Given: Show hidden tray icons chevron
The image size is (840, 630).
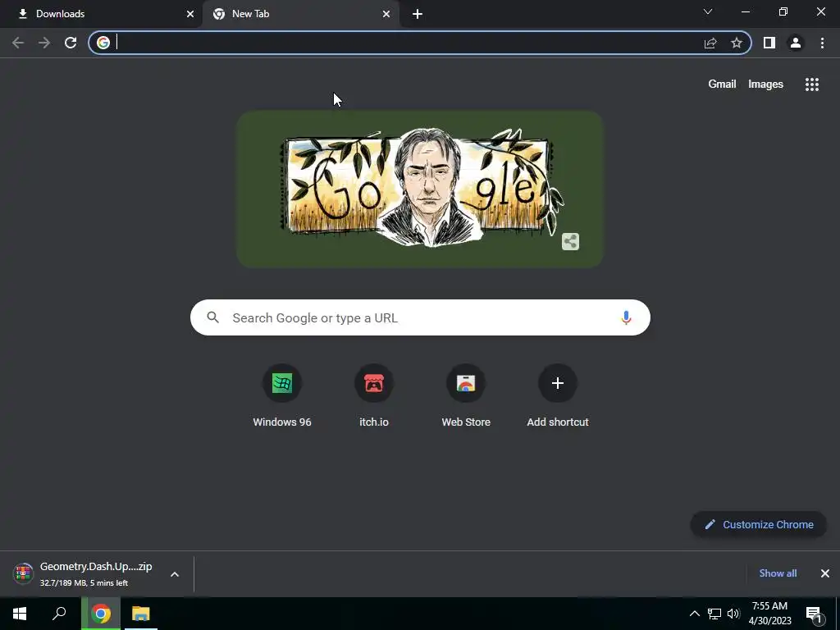Looking at the screenshot, I should [x=694, y=614].
